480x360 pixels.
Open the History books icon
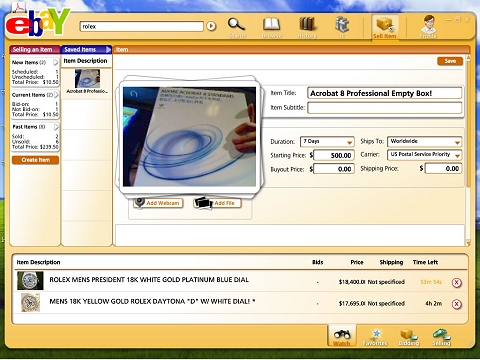pos(307,27)
